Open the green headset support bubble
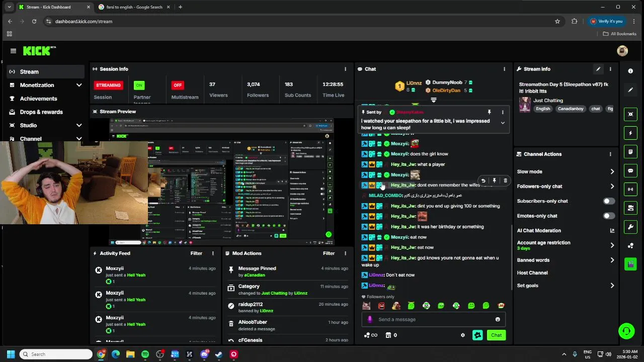 [x=626, y=331]
